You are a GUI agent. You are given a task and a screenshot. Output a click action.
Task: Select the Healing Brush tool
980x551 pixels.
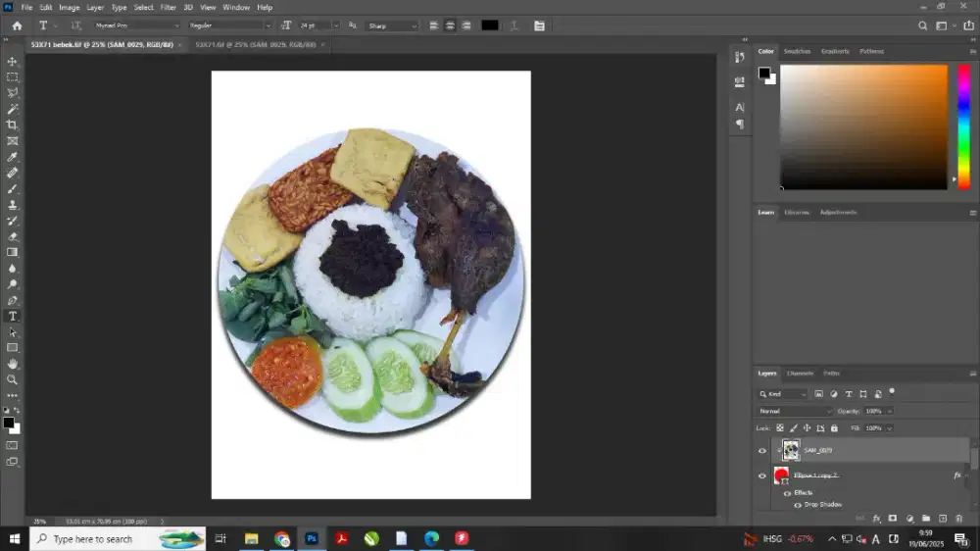click(12, 173)
